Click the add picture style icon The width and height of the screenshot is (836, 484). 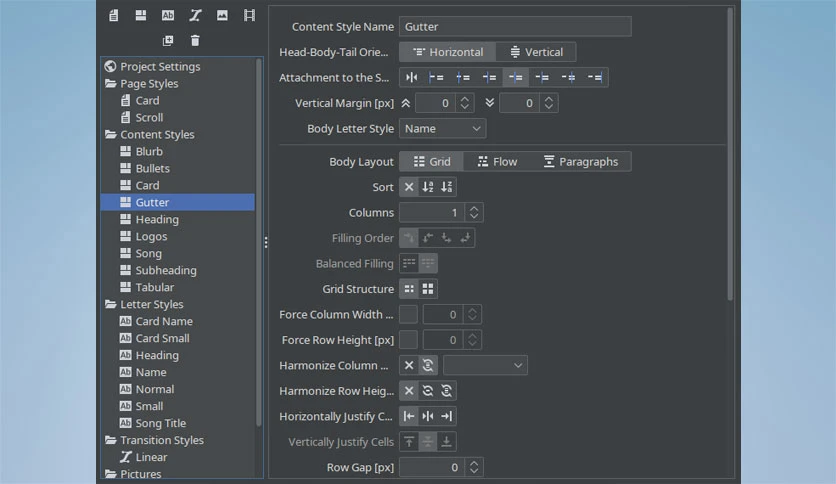(x=222, y=15)
